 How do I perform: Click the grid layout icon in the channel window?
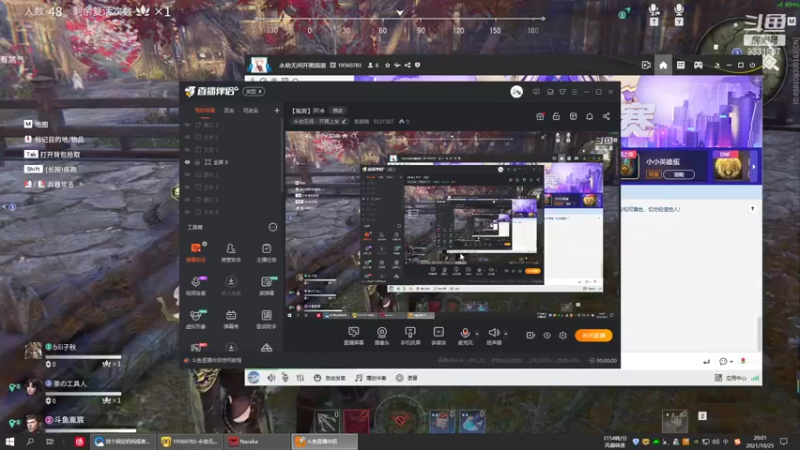tap(681, 65)
